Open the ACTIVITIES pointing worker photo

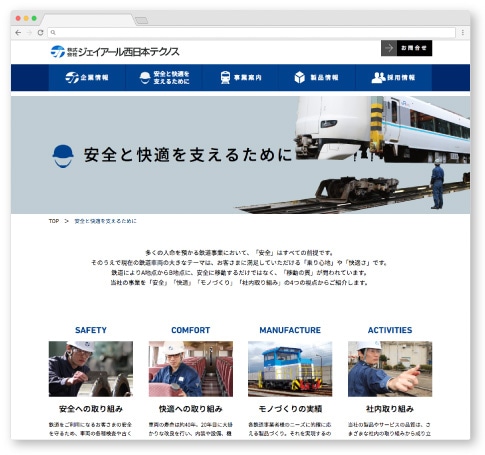pos(390,369)
